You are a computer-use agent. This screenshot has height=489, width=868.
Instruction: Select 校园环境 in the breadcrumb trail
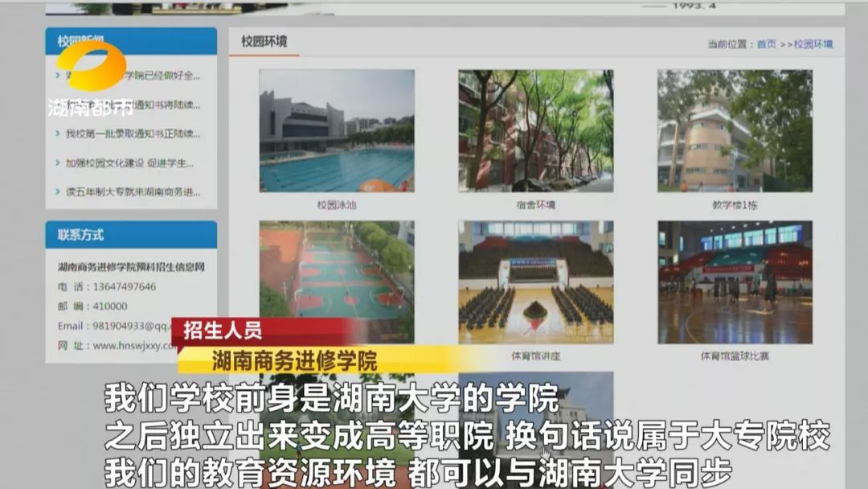point(813,44)
